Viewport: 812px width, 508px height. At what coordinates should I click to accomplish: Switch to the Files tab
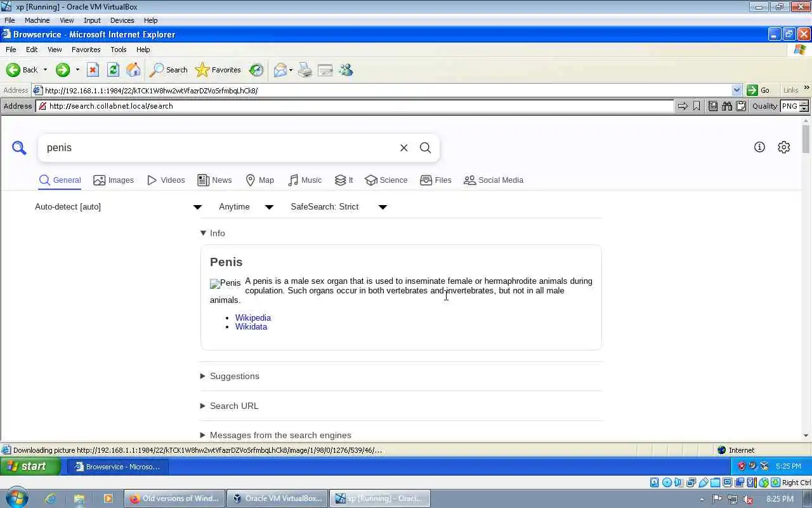[x=436, y=180]
